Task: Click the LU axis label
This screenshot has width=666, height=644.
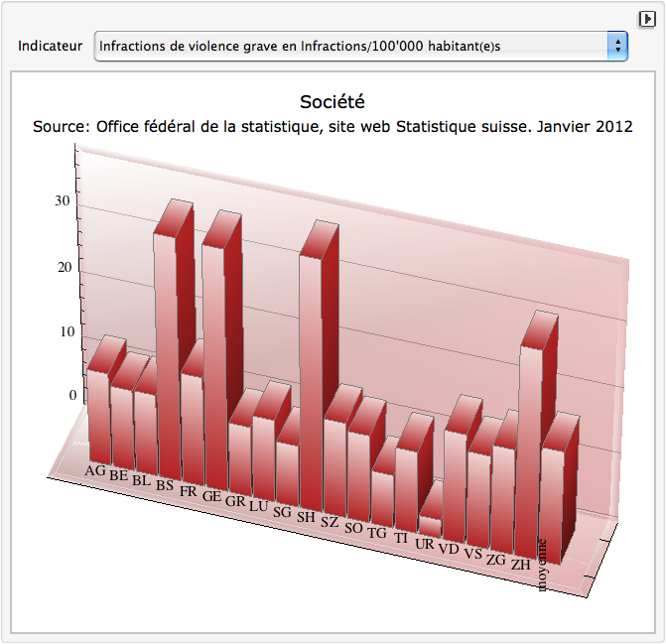Action: point(258,506)
